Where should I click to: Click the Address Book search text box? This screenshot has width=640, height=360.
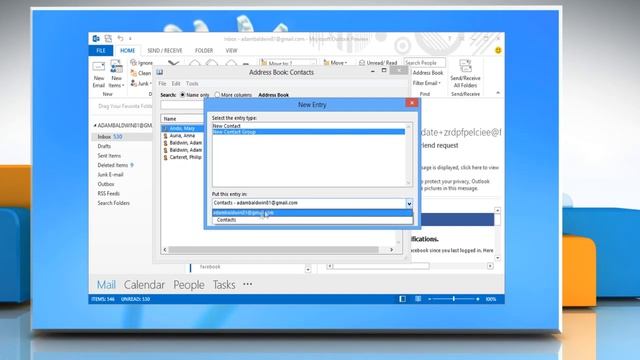coord(182,105)
